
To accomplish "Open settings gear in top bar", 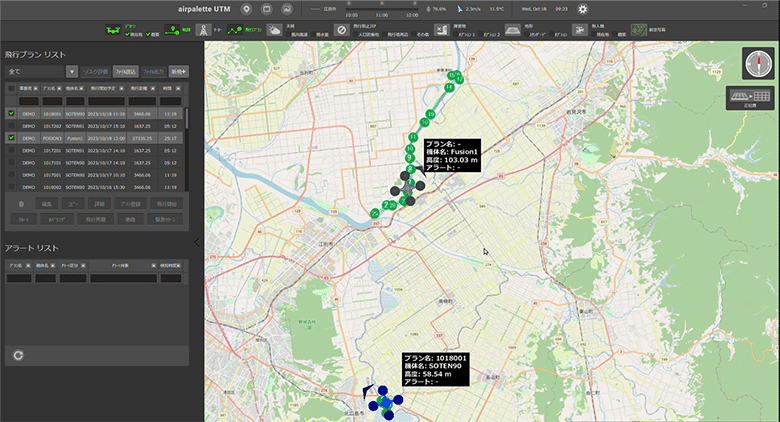I will 582,9.
